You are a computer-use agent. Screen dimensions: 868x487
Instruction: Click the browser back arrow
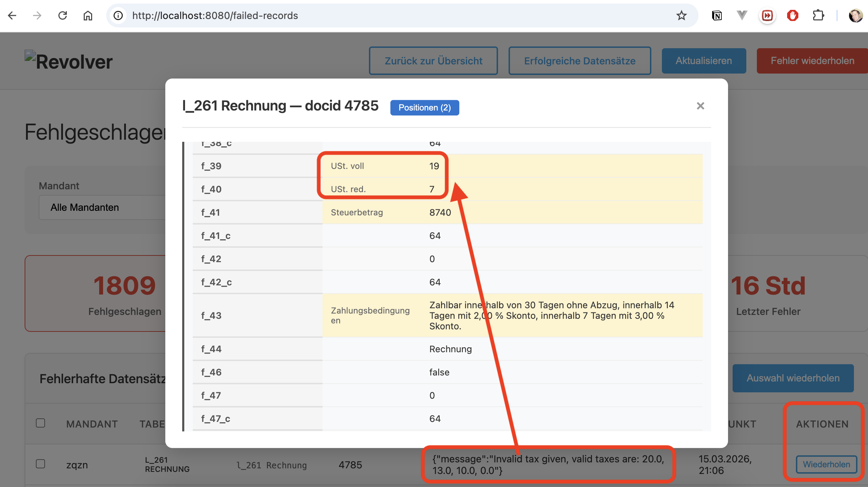click(12, 15)
